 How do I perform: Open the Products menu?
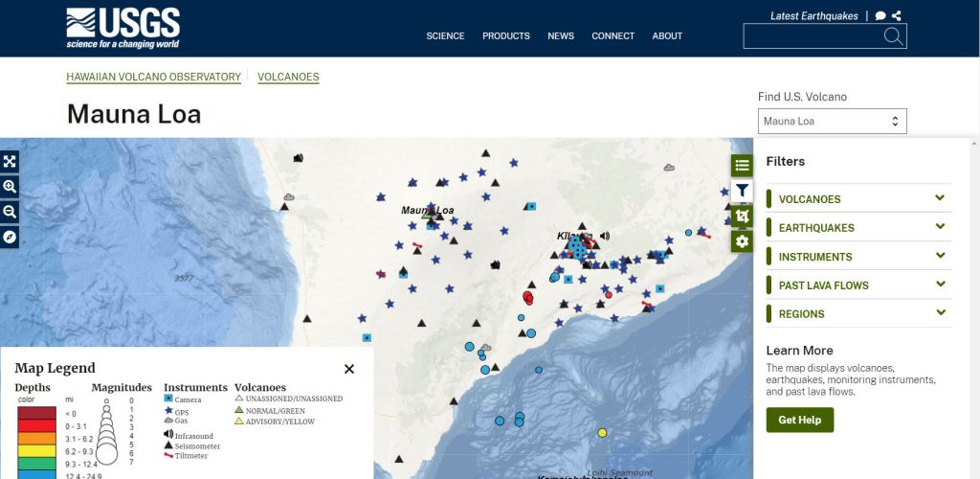coord(505,36)
